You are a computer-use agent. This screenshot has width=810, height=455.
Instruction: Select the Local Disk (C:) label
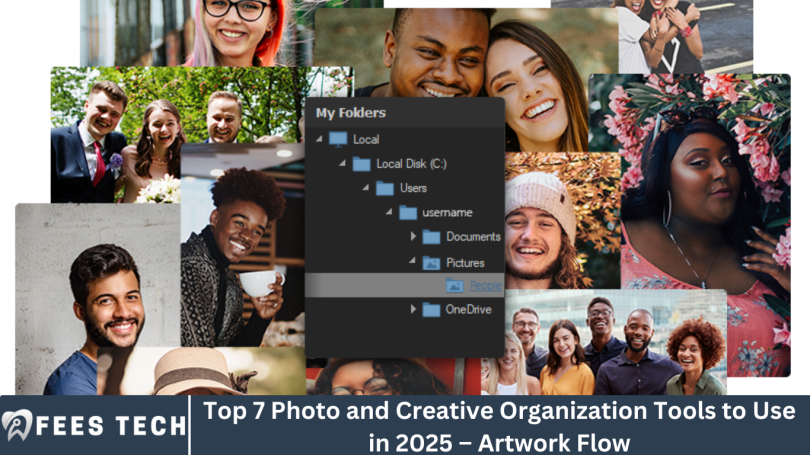pyautogui.click(x=411, y=164)
